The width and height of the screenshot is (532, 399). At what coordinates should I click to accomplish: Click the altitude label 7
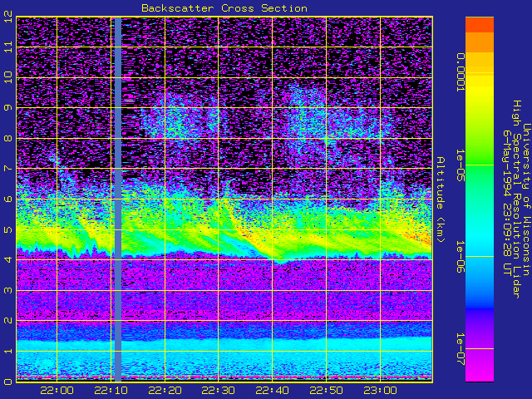coord(8,168)
